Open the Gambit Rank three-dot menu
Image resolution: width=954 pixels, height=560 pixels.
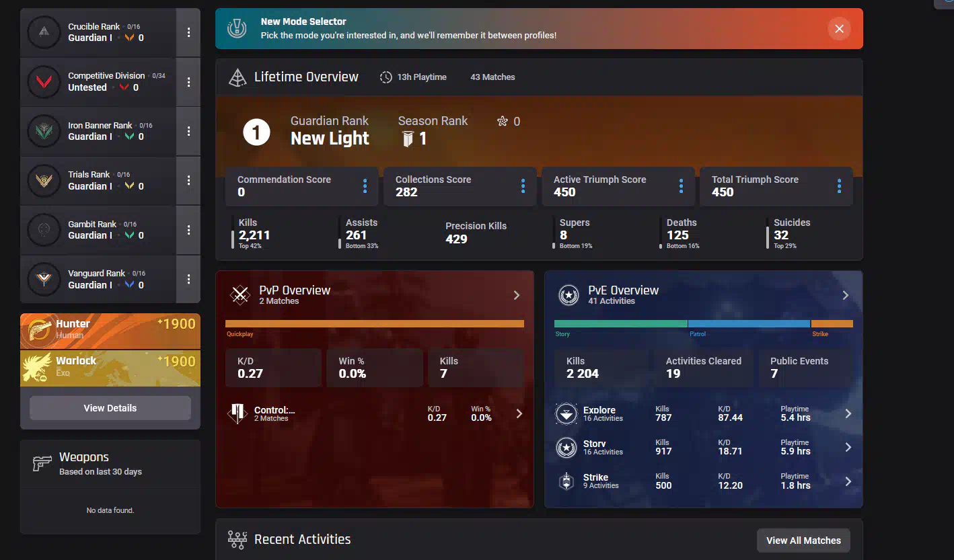tap(188, 230)
